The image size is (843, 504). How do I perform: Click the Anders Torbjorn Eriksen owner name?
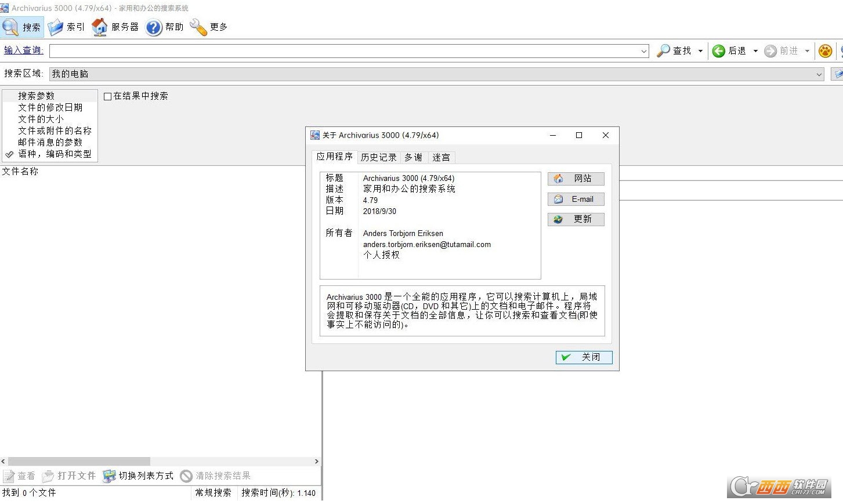pyautogui.click(x=403, y=233)
